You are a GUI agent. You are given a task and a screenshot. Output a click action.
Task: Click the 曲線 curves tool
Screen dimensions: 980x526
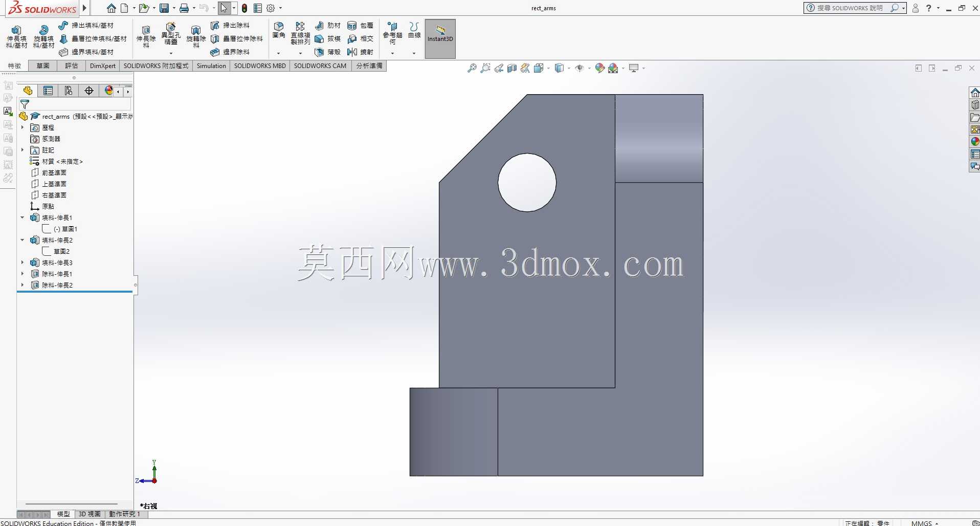[x=414, y=31]
